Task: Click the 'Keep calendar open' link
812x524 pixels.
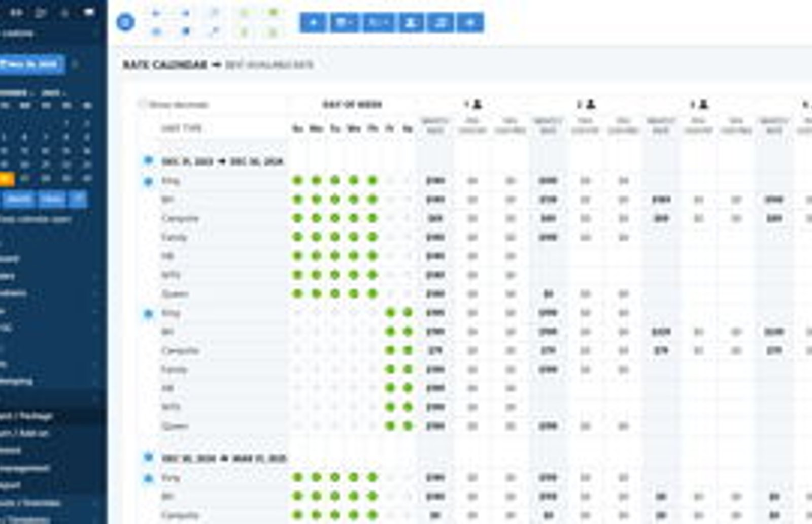Action: point(36,219)
